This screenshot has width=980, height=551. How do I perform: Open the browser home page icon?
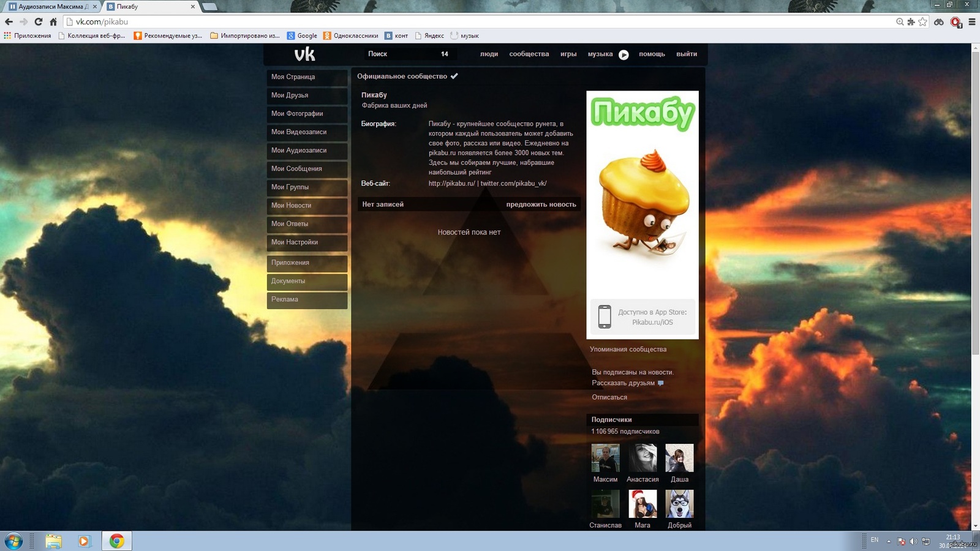click(53, 21)
